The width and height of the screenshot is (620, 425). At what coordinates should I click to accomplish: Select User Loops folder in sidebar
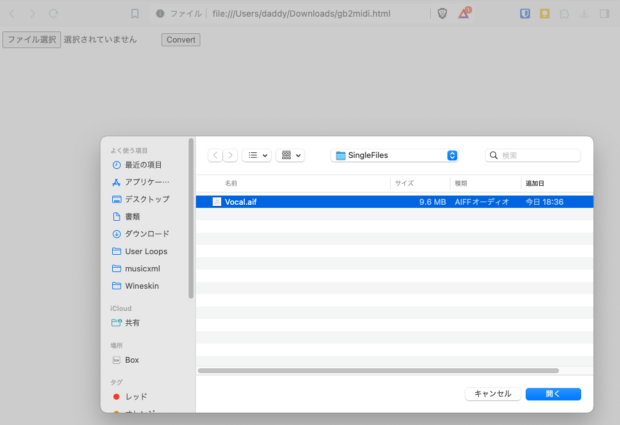click(145, 251)
